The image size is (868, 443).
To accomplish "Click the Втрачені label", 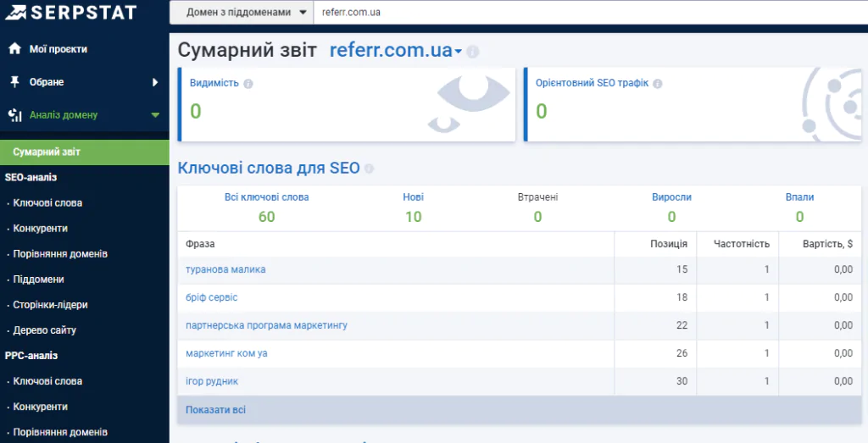I will (x=538, y=197).
